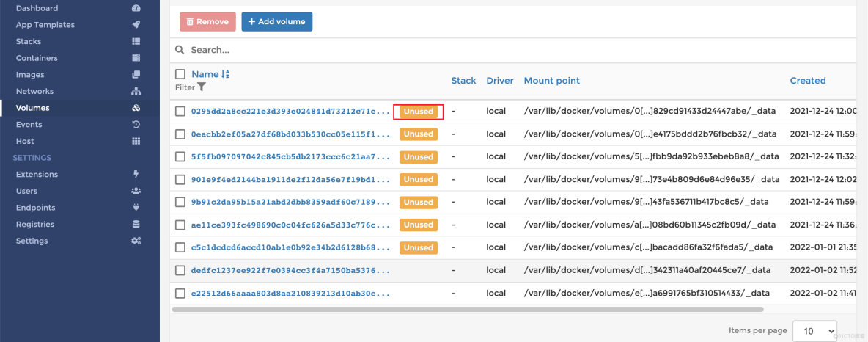Viewport: 868px width, 342px height.
Task: Click the Networks sitemap icon
Action: (x=136, y=92)
